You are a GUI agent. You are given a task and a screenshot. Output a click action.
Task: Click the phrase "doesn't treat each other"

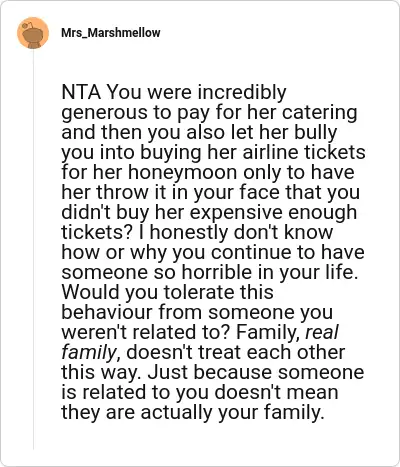pyautogui.click(x=236, y=352)
